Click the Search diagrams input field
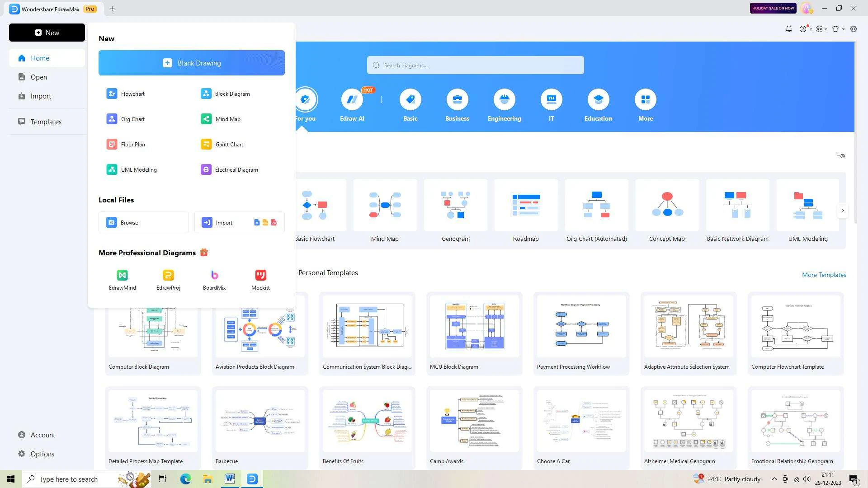Screen dimensions: 868x488 click(475, 65)
